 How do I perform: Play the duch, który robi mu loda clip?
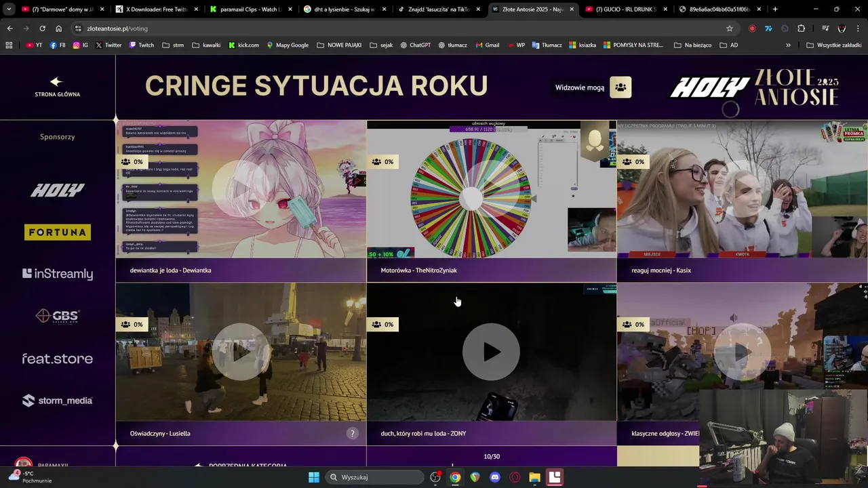coord(491,352)
